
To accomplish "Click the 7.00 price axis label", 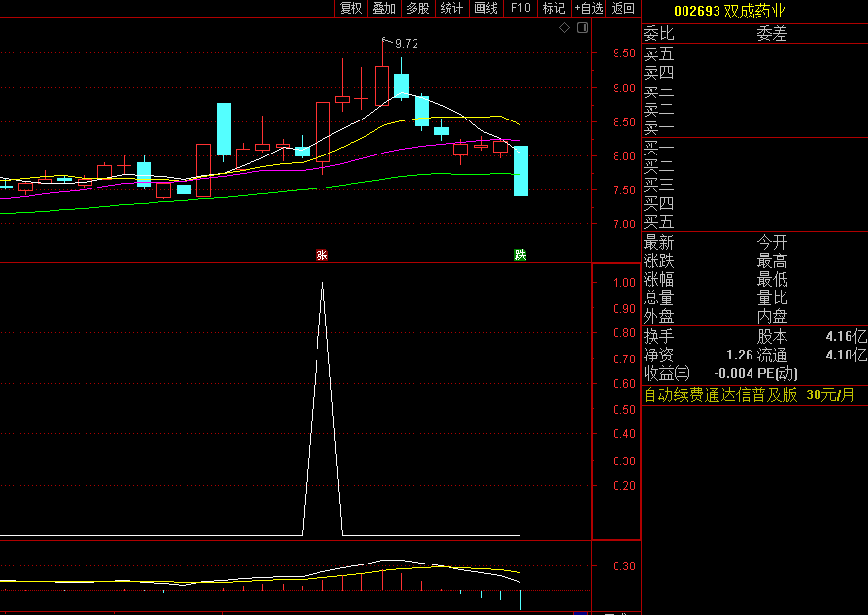I will pyautogui.click(x=624, y=224).
